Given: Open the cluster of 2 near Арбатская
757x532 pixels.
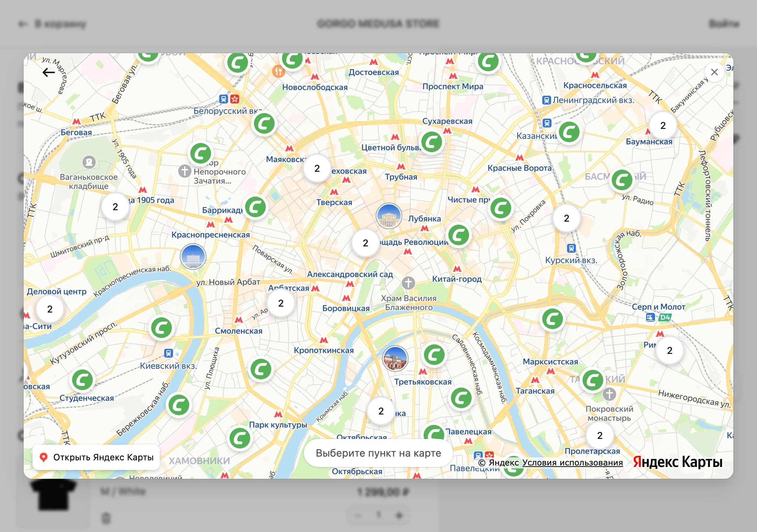Looking at the screenshot, I should click(281, 303).
